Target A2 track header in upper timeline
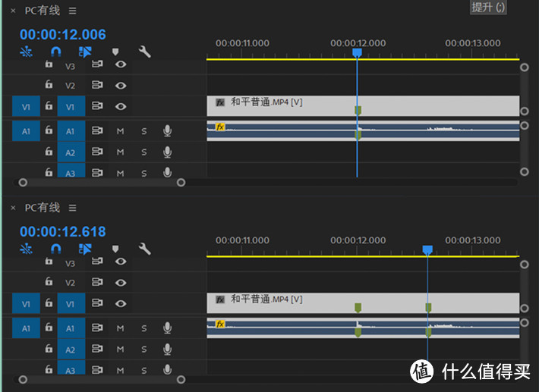 (x=71, y=152)
